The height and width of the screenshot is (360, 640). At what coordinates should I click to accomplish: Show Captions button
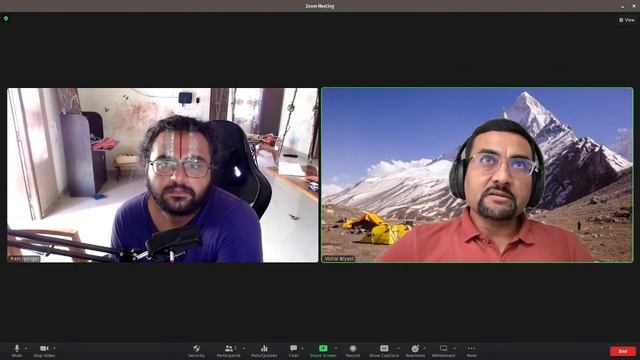384,350
